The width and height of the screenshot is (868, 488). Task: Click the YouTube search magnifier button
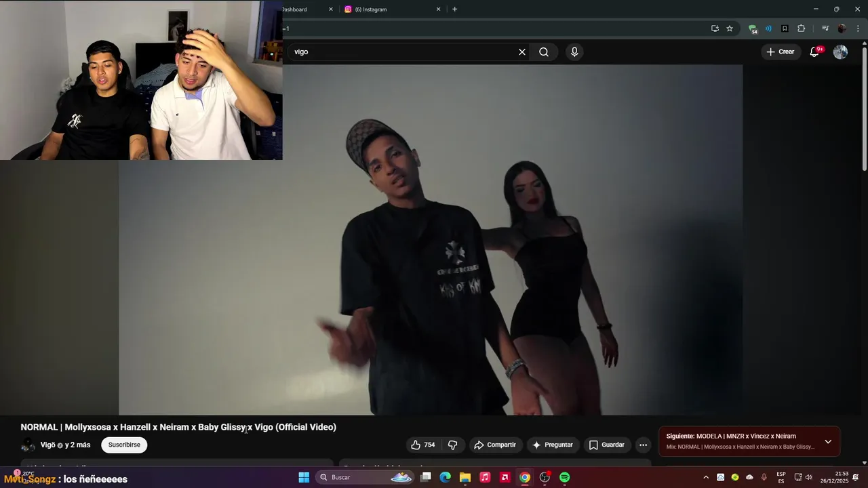click(x=544, y=52)
